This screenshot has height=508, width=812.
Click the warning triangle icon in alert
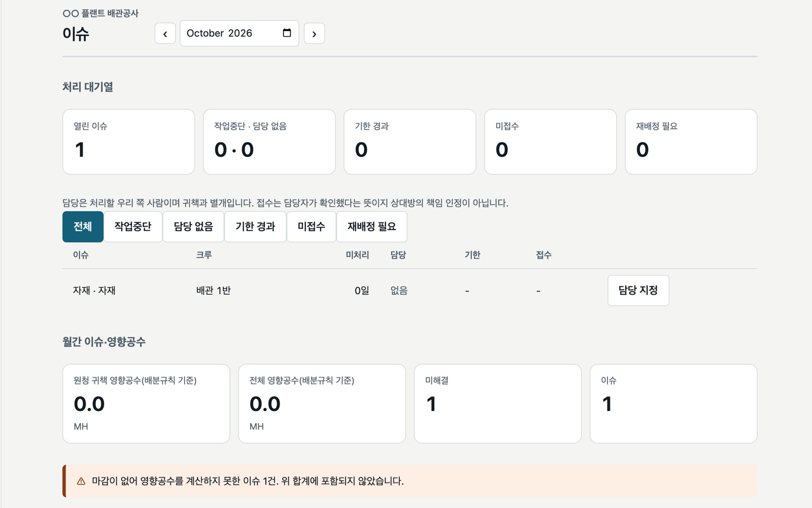(x=81, y=481)
